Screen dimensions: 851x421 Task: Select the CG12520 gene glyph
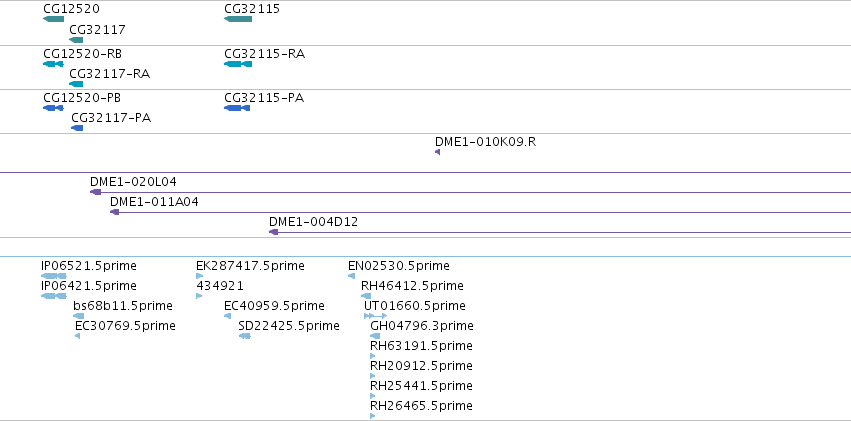(54, 19)
